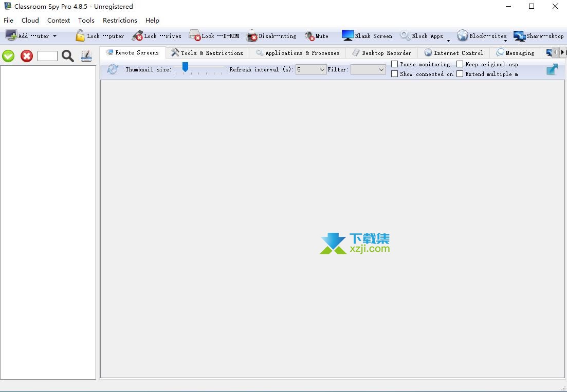Open the Restrictions menu
The width and height of the screenshot is (567, 392).
(x=120, y=20)
